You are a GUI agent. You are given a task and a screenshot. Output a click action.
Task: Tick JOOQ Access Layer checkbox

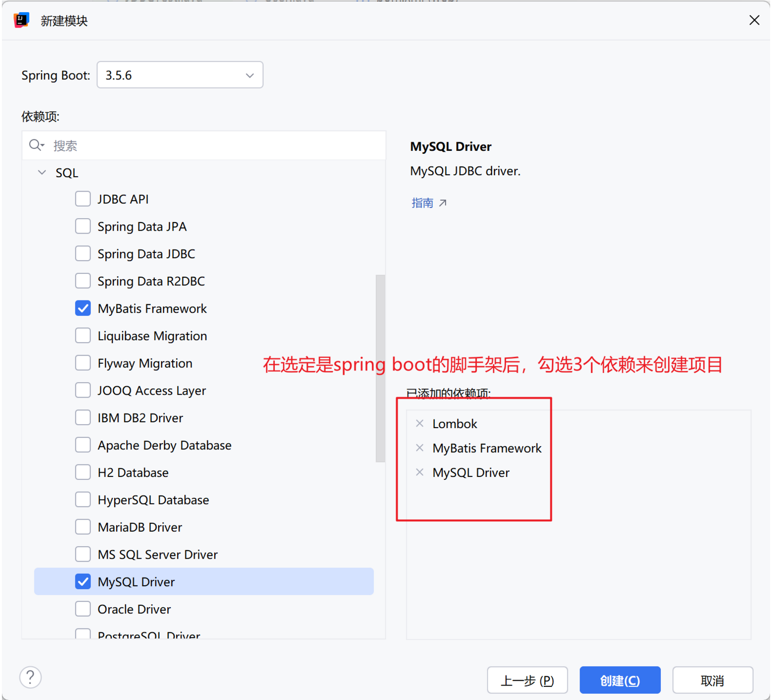click(83, 390)
